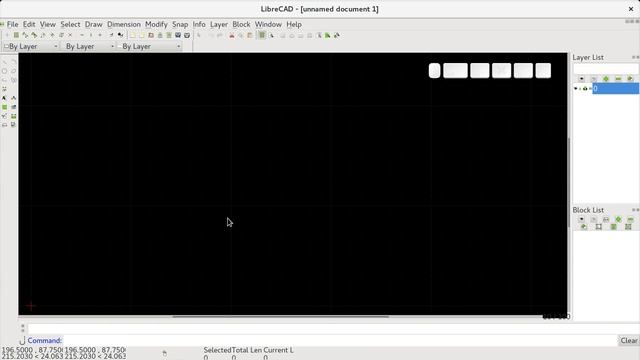Toggle Restrict Vertical snap
The width and height of the screenshot is (640, 360).
(x=91, y=35)
